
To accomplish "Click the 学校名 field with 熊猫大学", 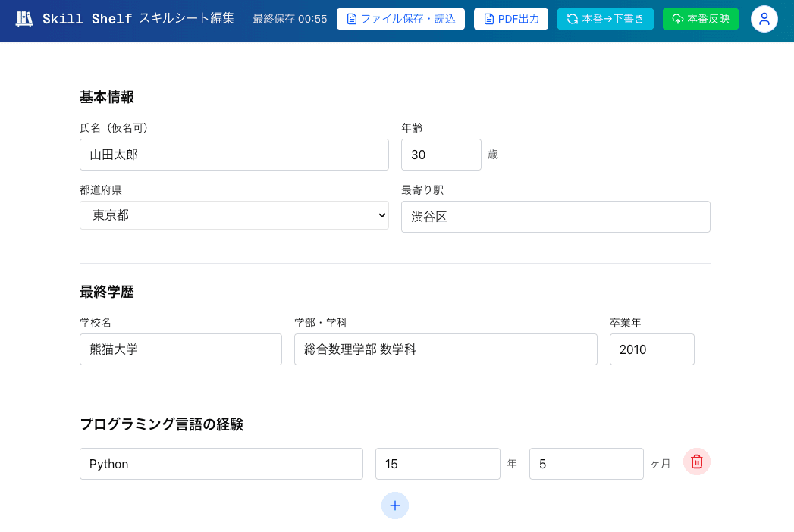I will pos(180,349).
